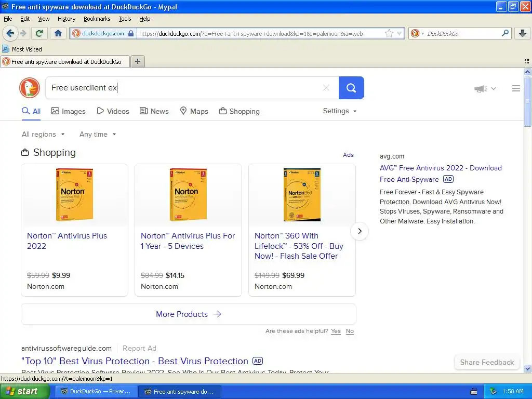This screenshot has width=532, height=399.
Task: Open AVG Free Antivirus 2022 ad link
Action: pos(441,174)
